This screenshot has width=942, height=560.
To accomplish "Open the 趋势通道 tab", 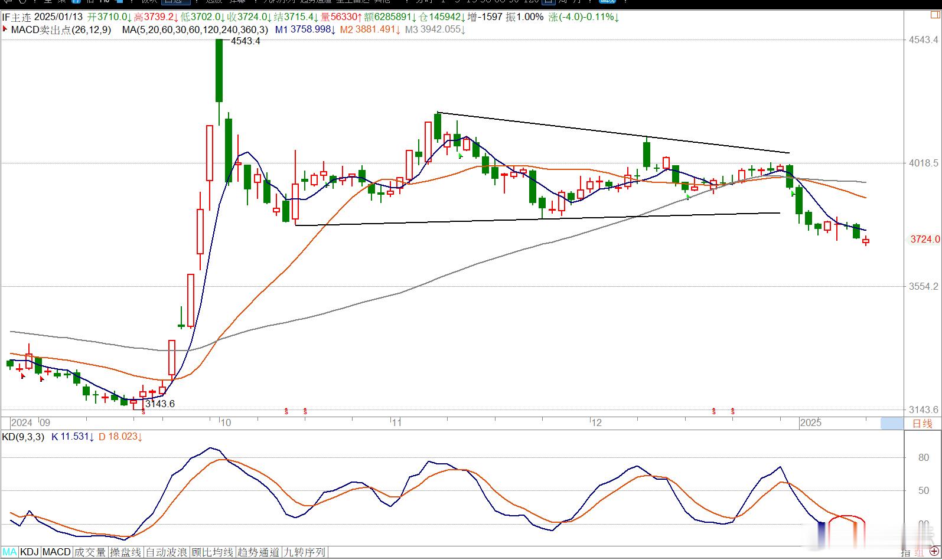I will (259, 552).
